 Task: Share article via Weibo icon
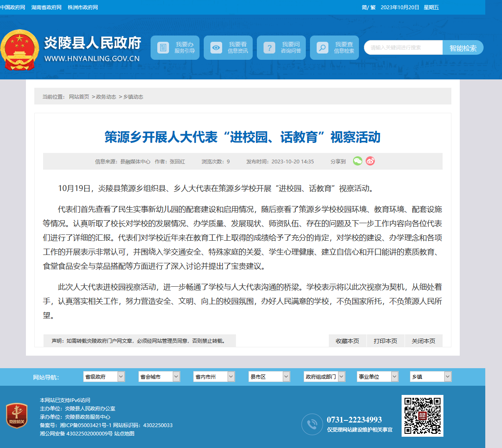[x=370, y=161]
